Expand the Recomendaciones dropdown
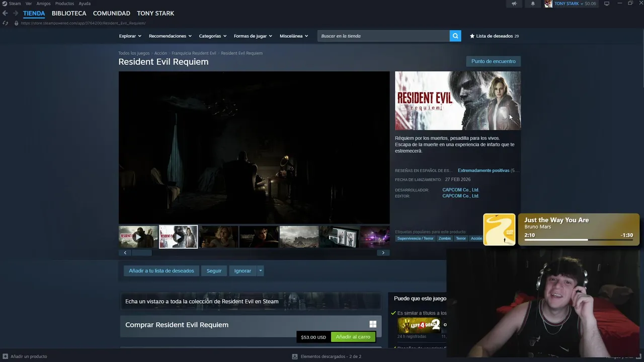This screenshot has width=644, height=362. point(170,36)
